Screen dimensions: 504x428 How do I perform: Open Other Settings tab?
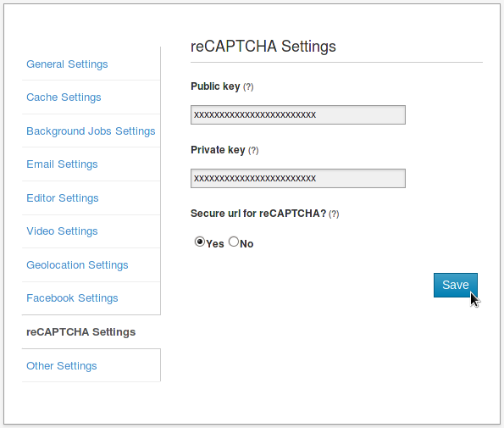pyautogui.click(x=61, y=366)
